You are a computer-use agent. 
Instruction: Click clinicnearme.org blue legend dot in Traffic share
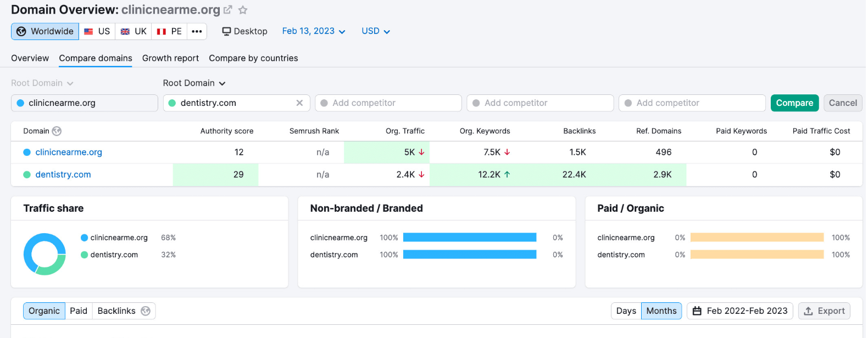click(x=84, y=238)
